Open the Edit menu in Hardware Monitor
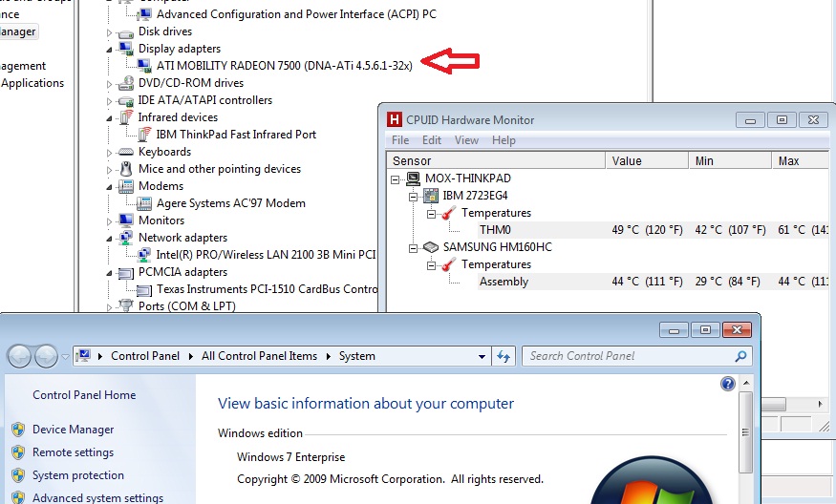The width and height of the screenshot is (836, 504). pos(432,140)
